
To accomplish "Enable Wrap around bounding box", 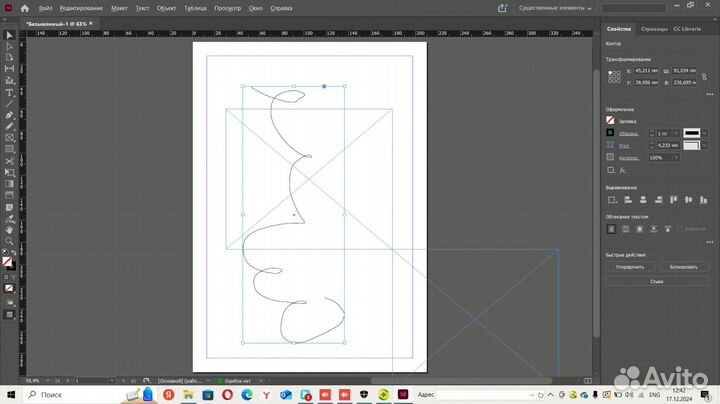I will [x=625, y=229].
